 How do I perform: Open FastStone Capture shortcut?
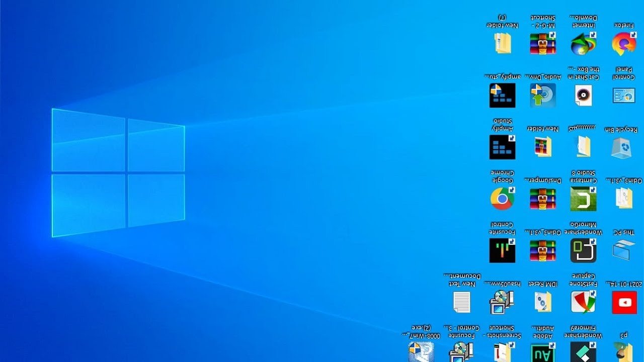coord(584,302)
